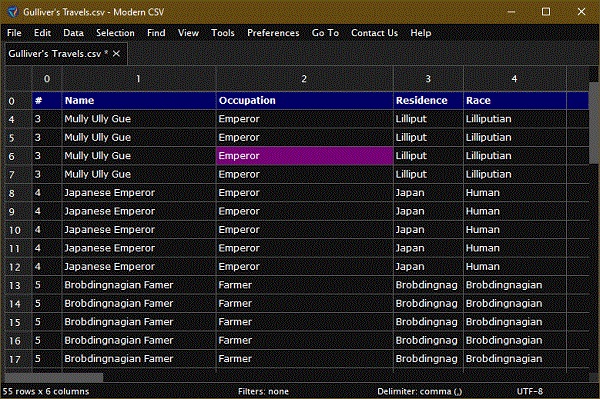Click '55 rows x 6 columns' in status bar

click(46, 391)
